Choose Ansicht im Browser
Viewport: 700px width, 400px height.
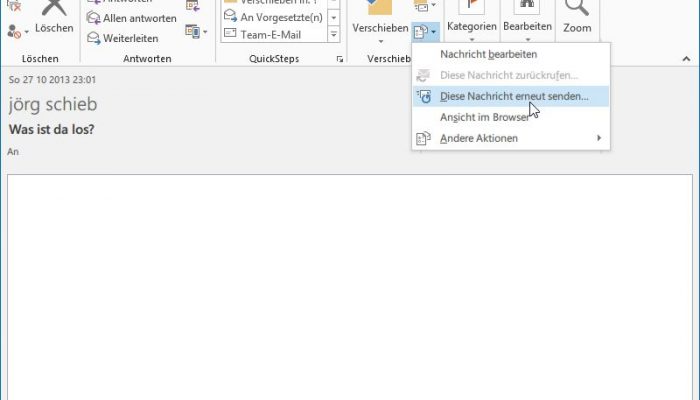coord(511,117)
